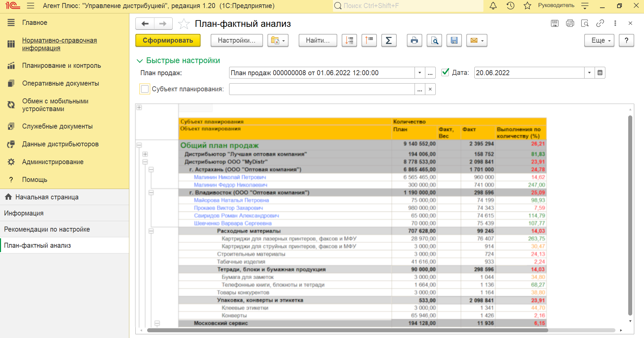Click Найти... button
644x338 pixels.
pos(318,41)
